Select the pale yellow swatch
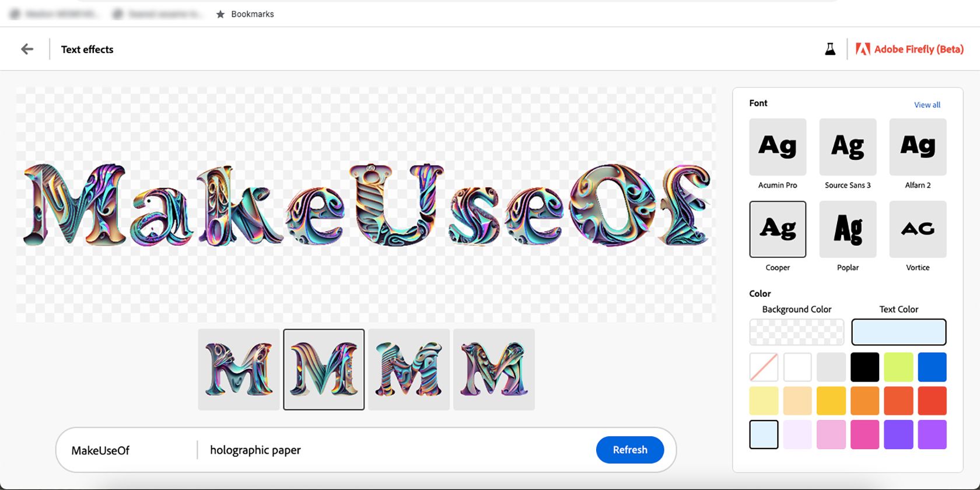This screenshot has width=980, height=490. (764, 401)
